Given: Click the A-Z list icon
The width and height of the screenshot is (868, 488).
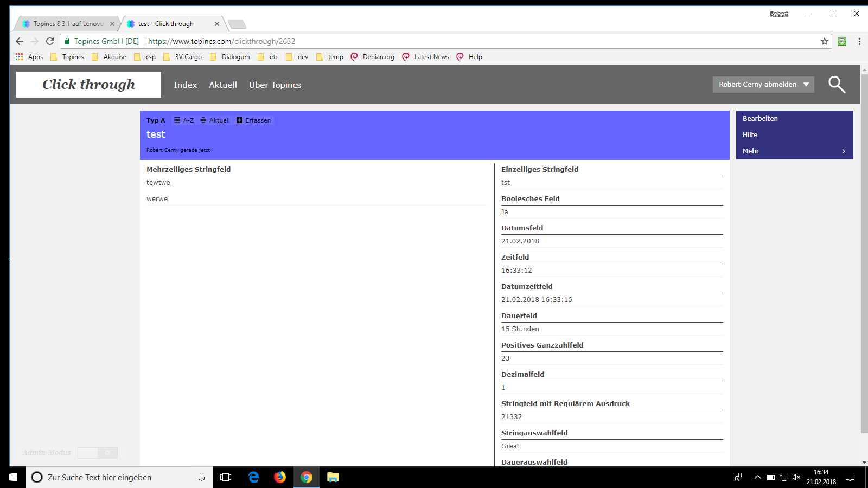Looking at the screenshot, I should (x=177, y=120).
